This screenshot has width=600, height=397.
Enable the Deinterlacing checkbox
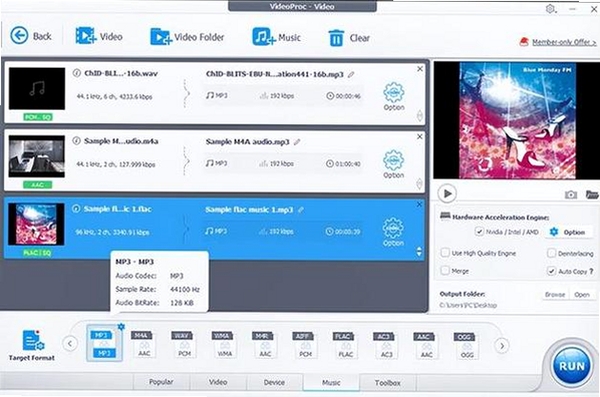click(x=551, y=253)
